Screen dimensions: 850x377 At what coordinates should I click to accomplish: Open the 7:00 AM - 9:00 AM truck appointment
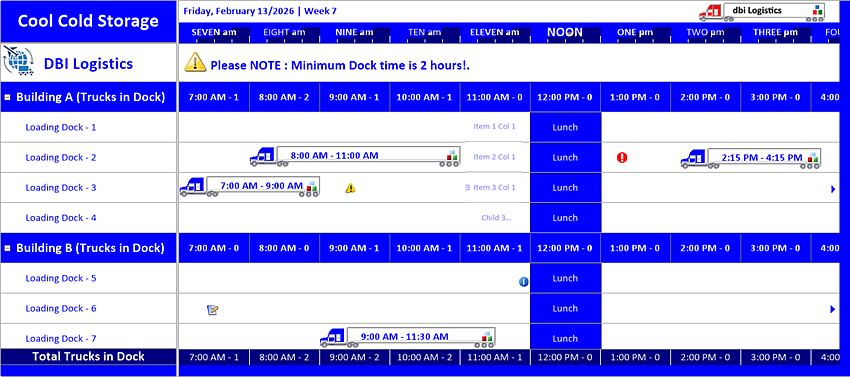[249, 187]
